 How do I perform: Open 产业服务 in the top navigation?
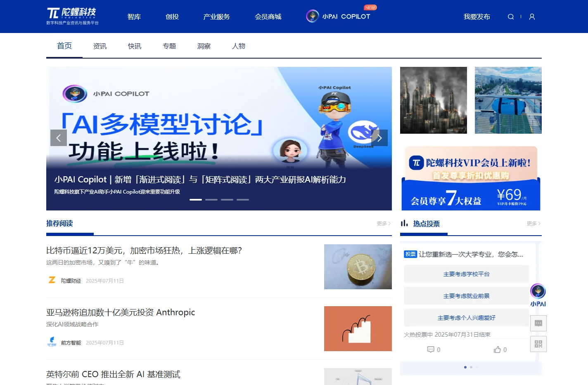click(216, 17)
